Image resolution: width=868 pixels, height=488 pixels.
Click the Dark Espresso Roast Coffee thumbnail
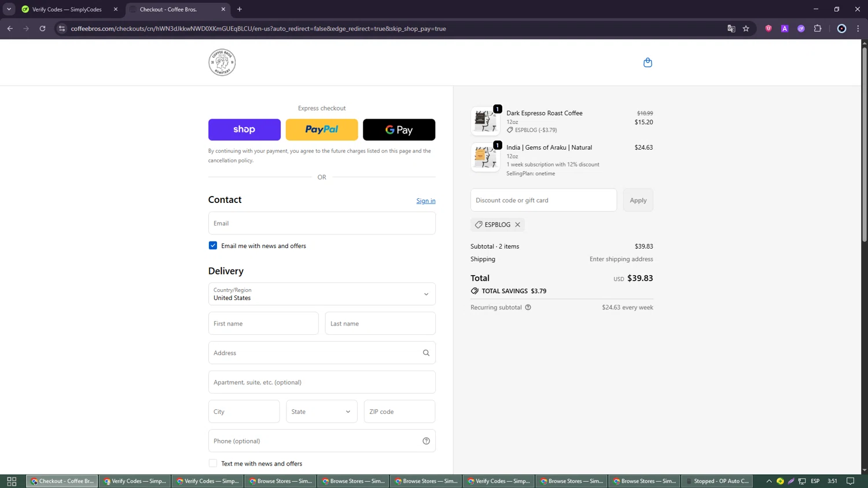click(x=485, y=121)
